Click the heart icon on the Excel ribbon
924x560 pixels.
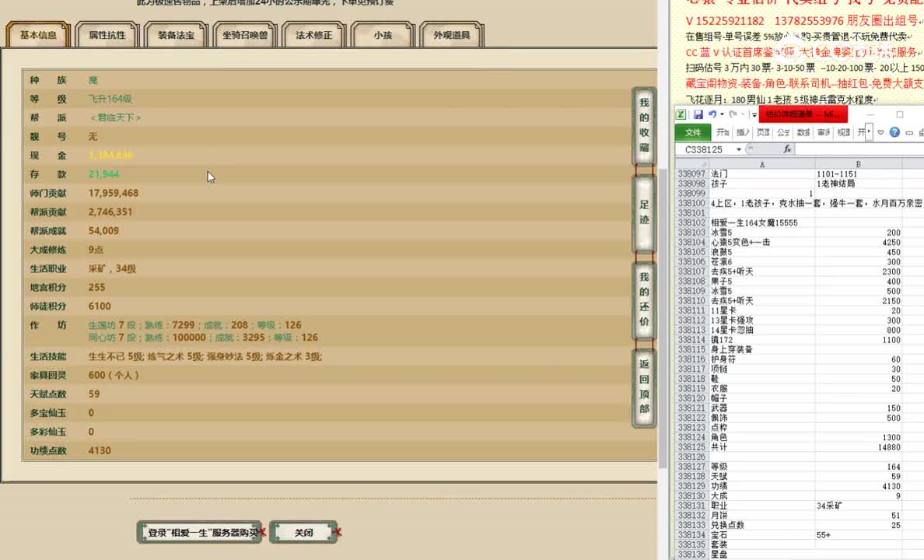pos(880,132)
